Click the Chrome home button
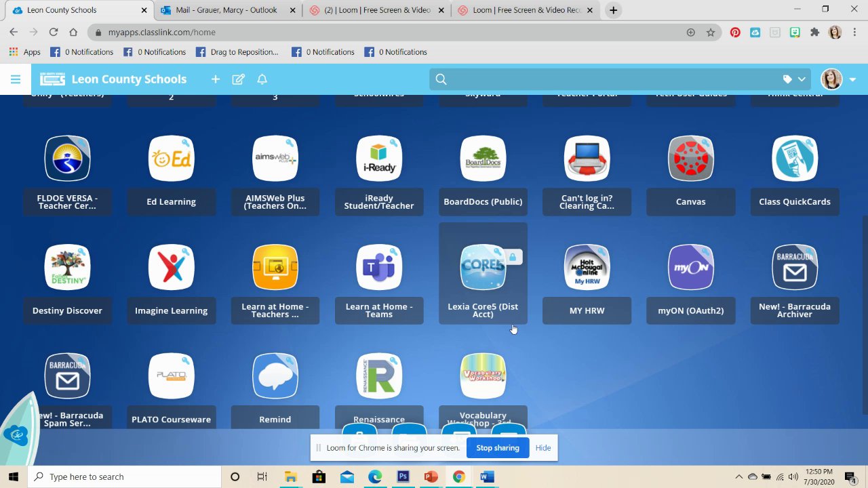Image resolution: width=868 pixels, height=488 pixels. [73, 32]
